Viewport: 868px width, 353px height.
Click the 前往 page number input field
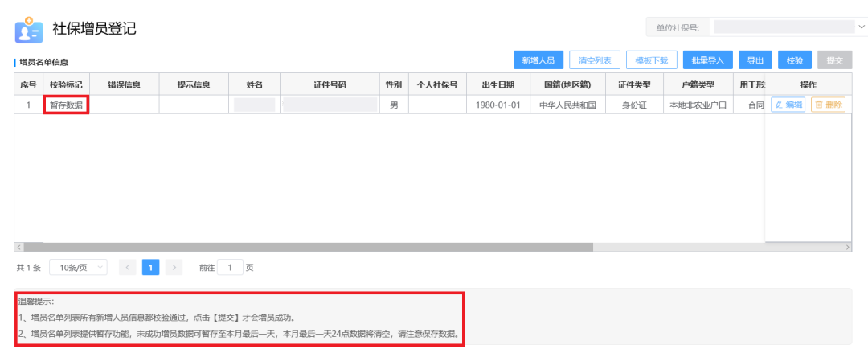coord(231,268)
